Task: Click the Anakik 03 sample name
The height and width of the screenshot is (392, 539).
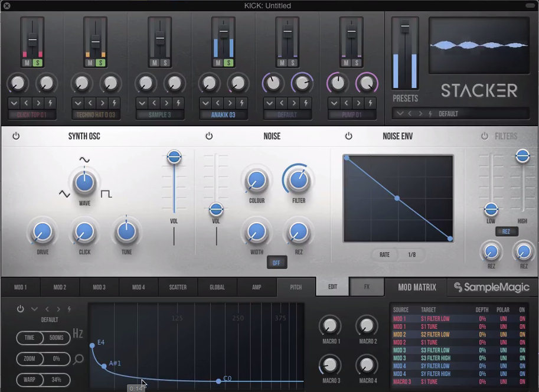Action: coord(223,115)
